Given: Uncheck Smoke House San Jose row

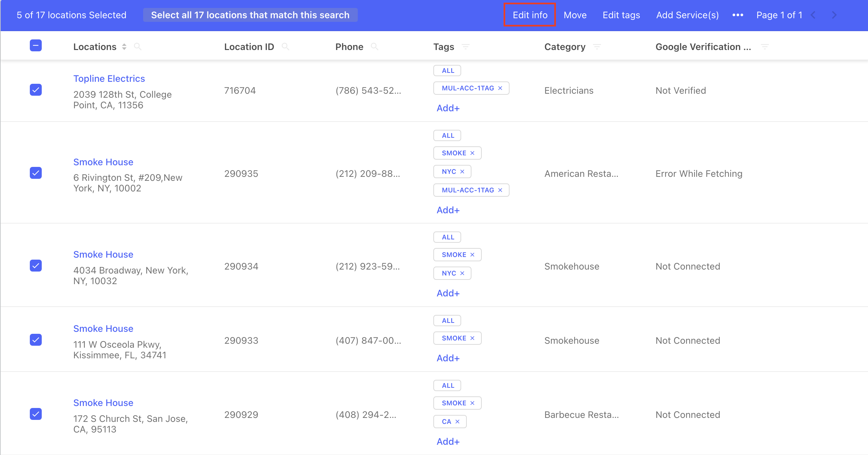Looking at the screenshot, I should point(36,414).
